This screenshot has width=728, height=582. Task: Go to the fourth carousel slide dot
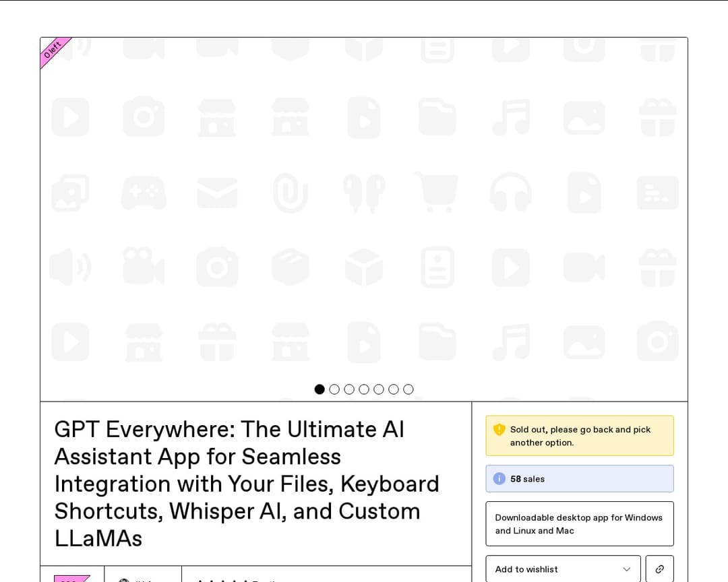coord(364,389)
